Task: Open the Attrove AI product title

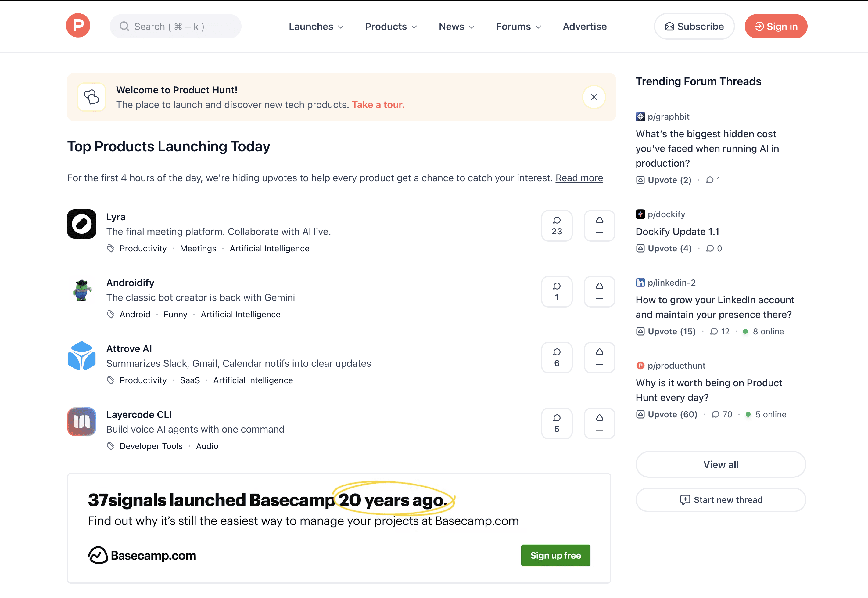Action: point(129,349)
